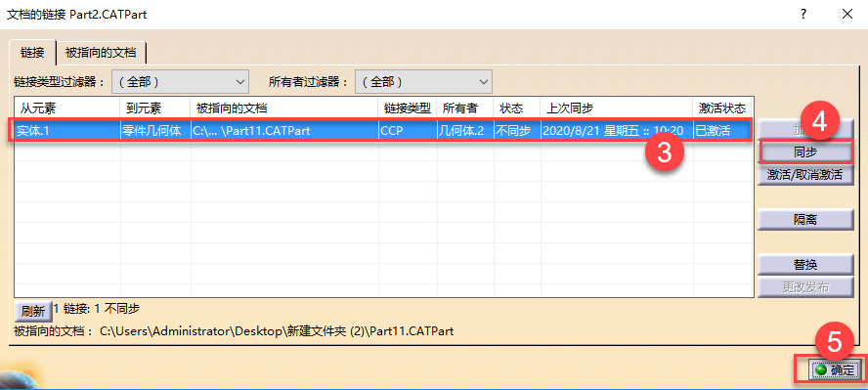Click the 到元素 column header
Viewport: 868px width, 390px height.
click(155, 108)
